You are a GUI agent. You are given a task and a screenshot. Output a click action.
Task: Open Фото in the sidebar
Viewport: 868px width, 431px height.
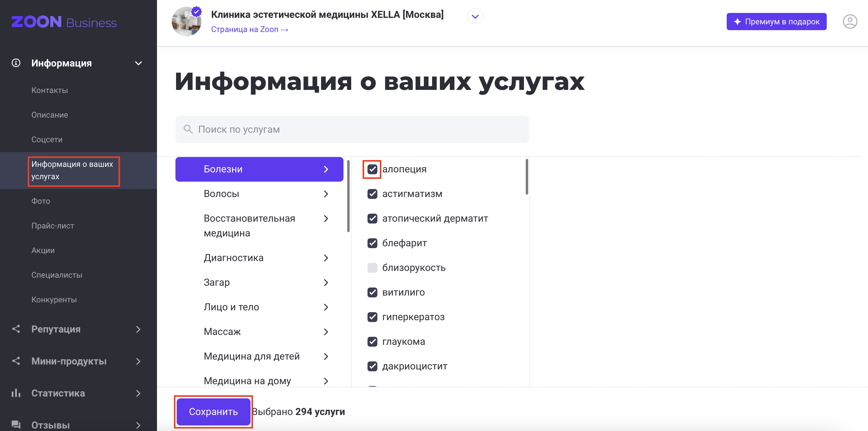pyautogui.click(x=40, y=201)
